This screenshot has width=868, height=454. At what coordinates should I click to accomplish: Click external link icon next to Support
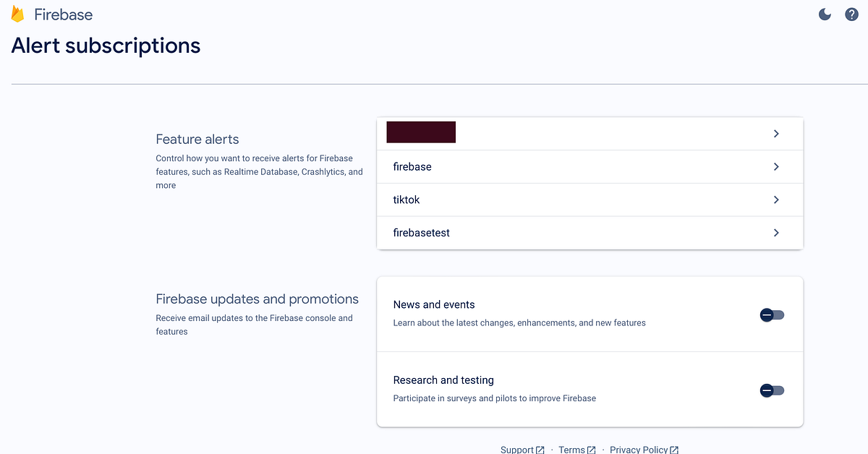coord(540,450)
